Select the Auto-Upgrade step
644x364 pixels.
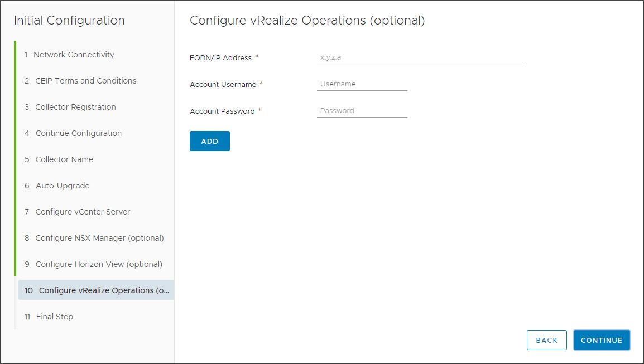pyautogui.click(x=63, y=186)
